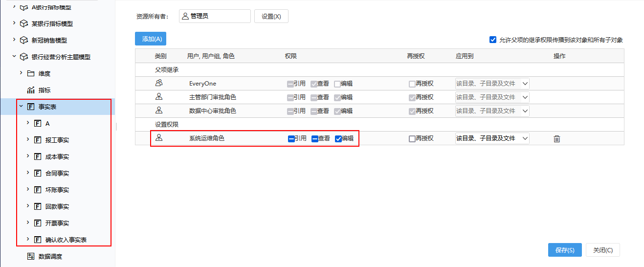644x267 pixels.
Task: Expand the 某银行指标模型 node
Action: (x=14, y=23)
